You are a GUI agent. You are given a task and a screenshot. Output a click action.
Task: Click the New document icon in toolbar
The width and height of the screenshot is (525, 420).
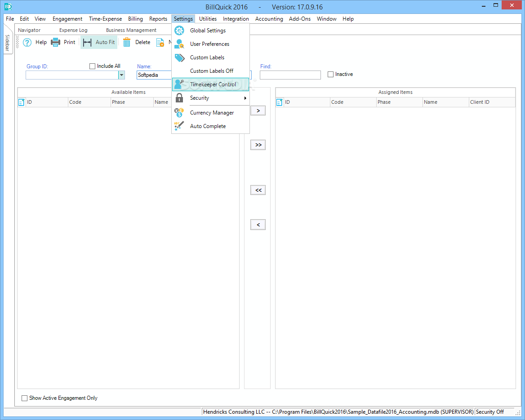coord(160,43)
